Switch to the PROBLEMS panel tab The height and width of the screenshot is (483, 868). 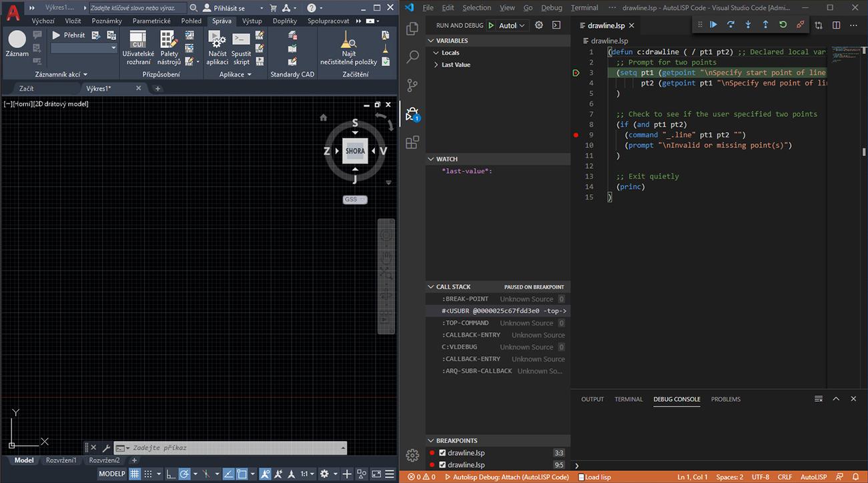tap(726, 399)
